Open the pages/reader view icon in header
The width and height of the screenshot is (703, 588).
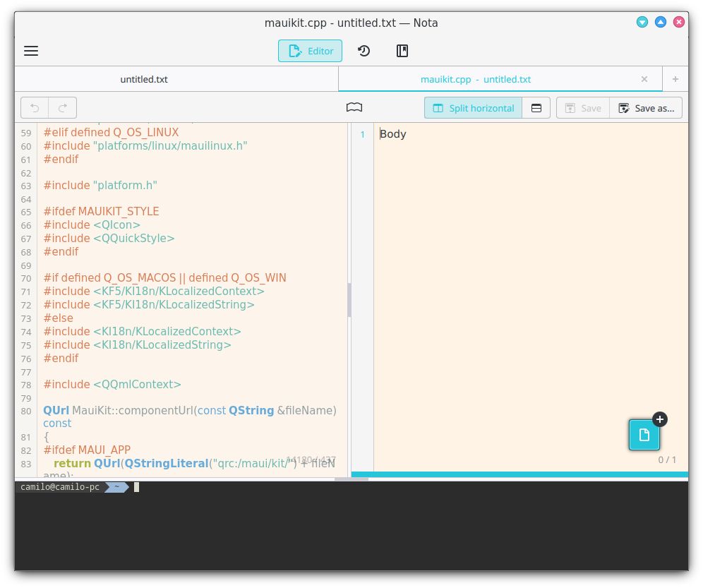click(402, 51)
